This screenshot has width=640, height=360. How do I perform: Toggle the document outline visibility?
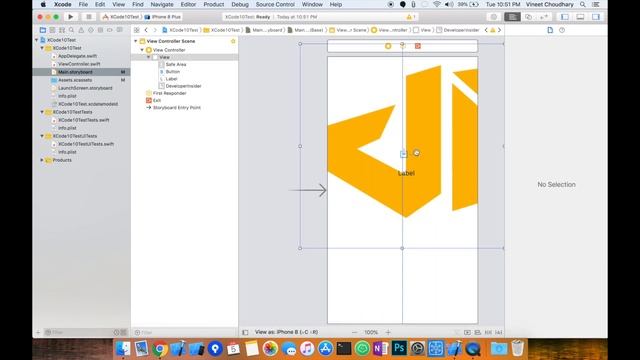click(245, 332)
